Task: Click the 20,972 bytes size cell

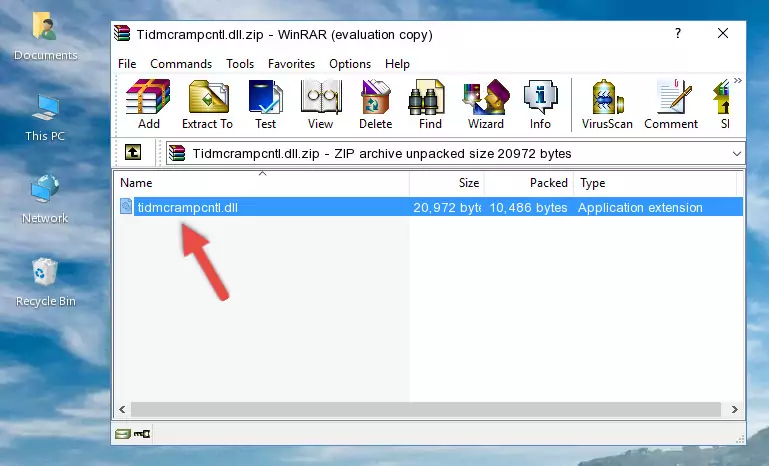Action: click(x=447, y=207)
